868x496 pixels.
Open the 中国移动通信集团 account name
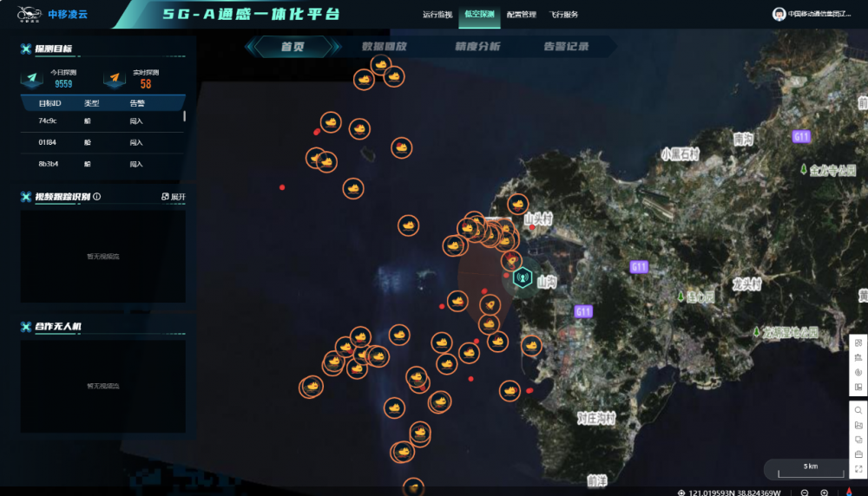click(820, 14)
